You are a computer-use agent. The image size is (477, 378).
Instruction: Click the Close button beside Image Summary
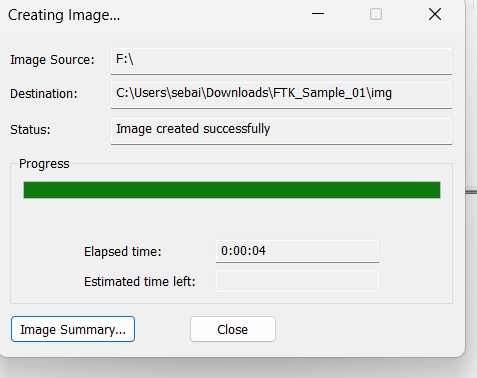click(233, 329)
